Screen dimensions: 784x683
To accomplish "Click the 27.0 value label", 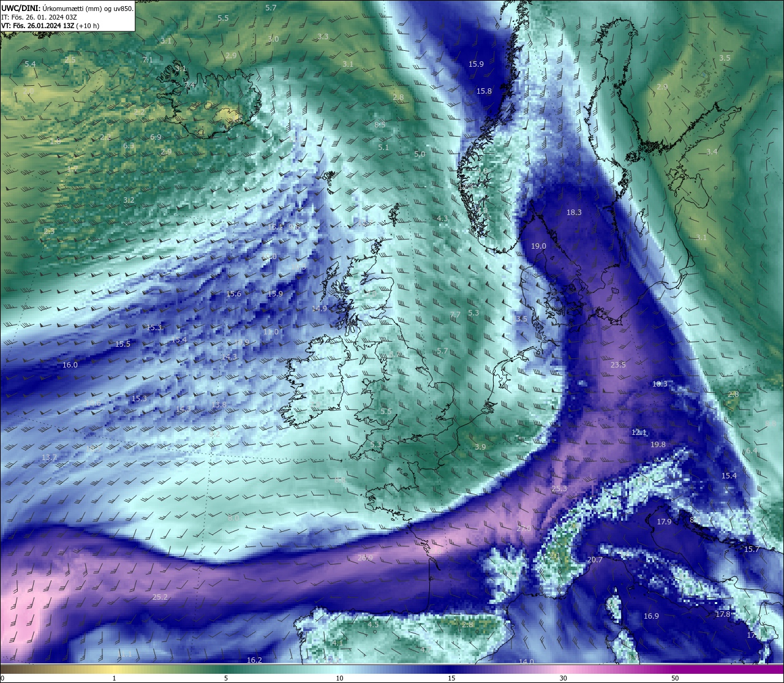I will 524,529.
